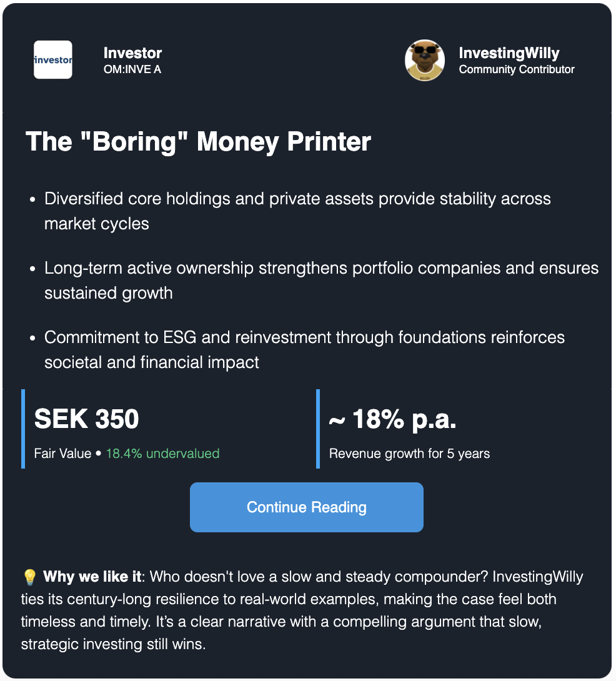Click the ESG commitment bullet point
The width and height of the screenshot is (616, 681).
click(304, 350)
